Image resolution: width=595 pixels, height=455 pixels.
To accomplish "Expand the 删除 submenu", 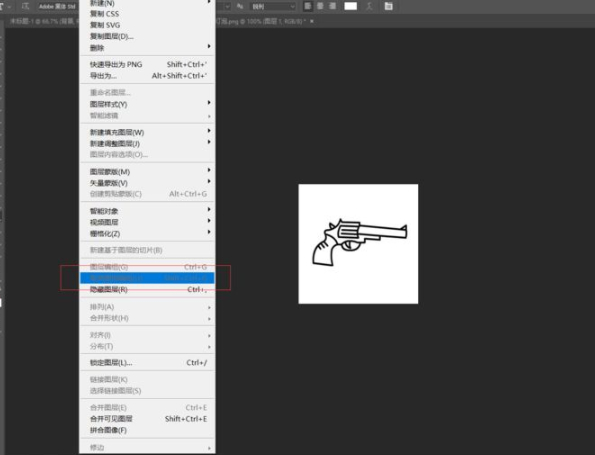I will (x=147, y=48).
